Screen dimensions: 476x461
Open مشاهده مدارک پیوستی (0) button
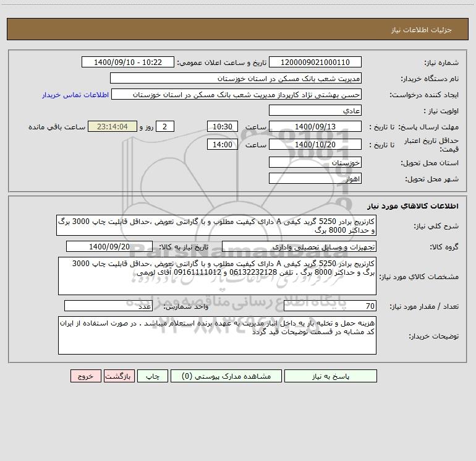[226, 376]
